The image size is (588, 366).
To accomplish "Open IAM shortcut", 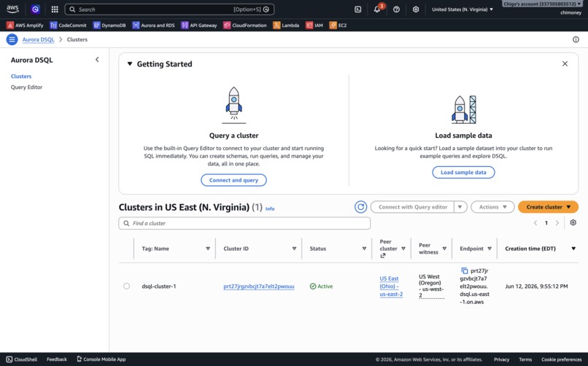I will tap(314, 25).
